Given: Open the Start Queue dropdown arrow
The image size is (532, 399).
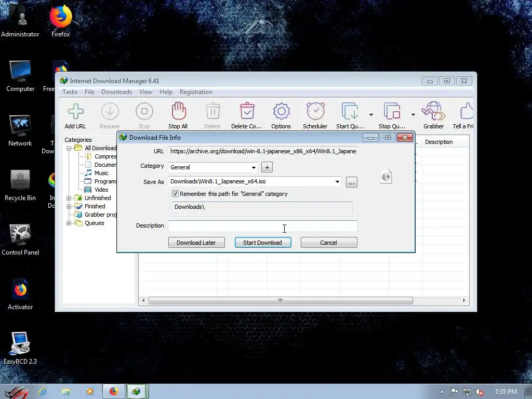Looking at the screenshot, I should point(371,115).
